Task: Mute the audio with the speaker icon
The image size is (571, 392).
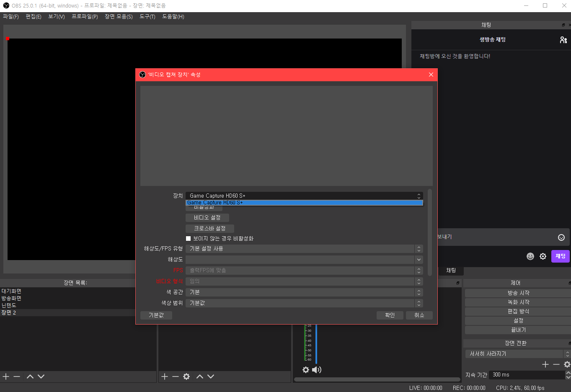Action: coord(317,370)
